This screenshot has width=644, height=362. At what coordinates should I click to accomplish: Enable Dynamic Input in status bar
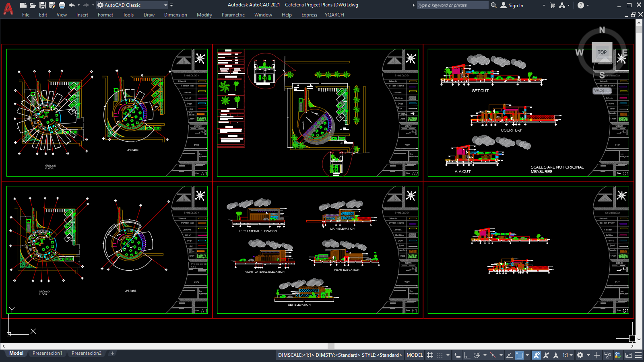458,355
